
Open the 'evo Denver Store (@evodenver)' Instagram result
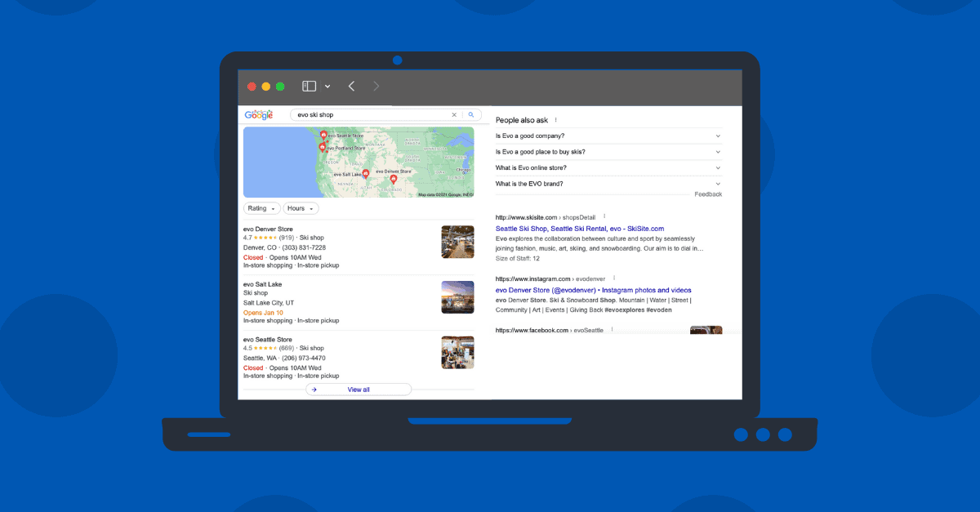pos(594,290)
